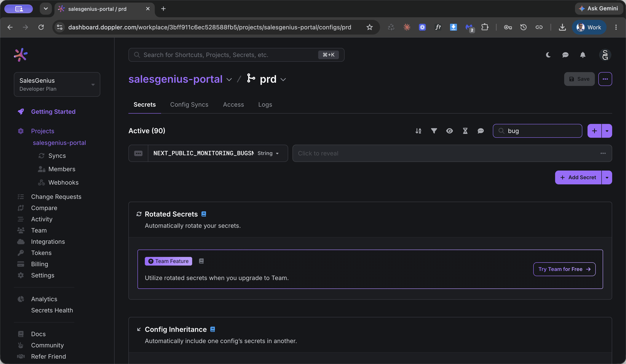Open Rotated Secrets documentation icon

204,214
